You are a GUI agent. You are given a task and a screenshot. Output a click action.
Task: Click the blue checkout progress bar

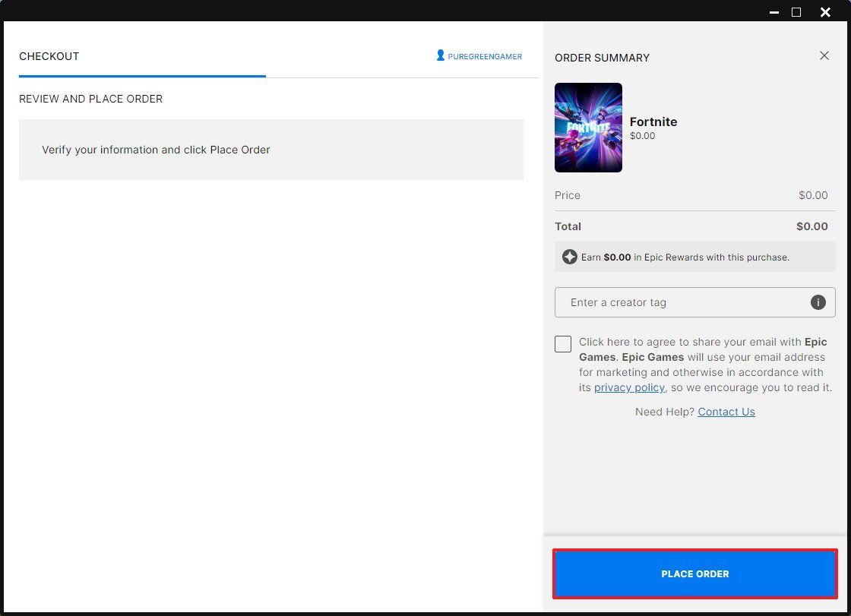click(x=142, y=76)
